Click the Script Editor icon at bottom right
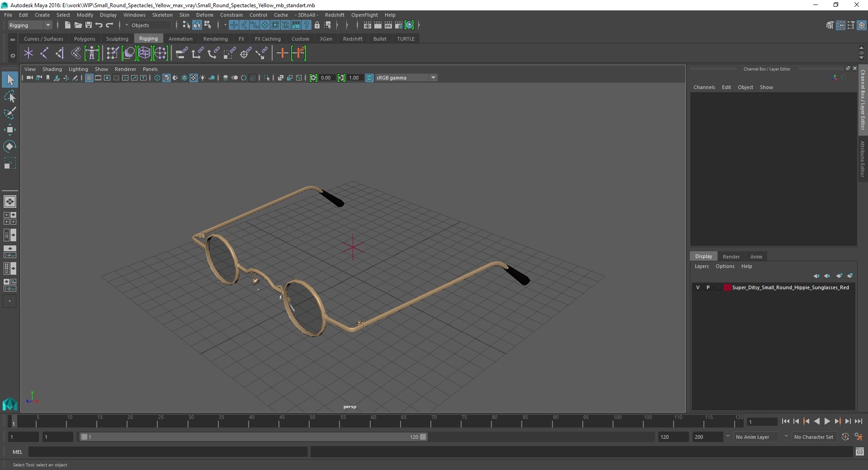 tap(860, 451)
